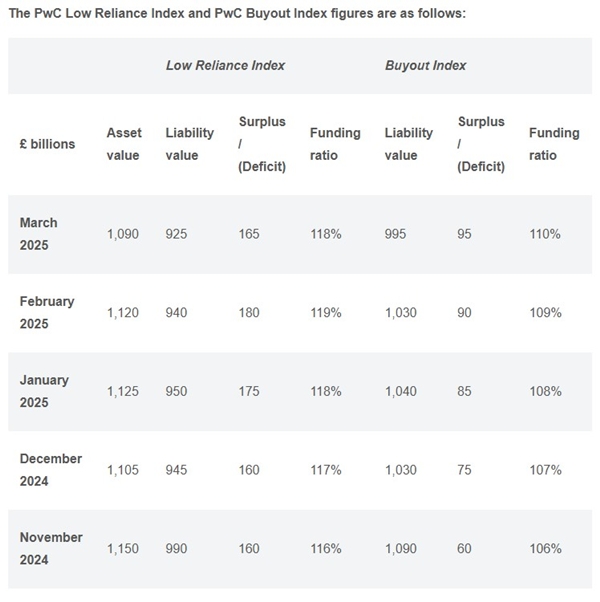Click February 2025 Buyout surplus 90

click(466, 313)
